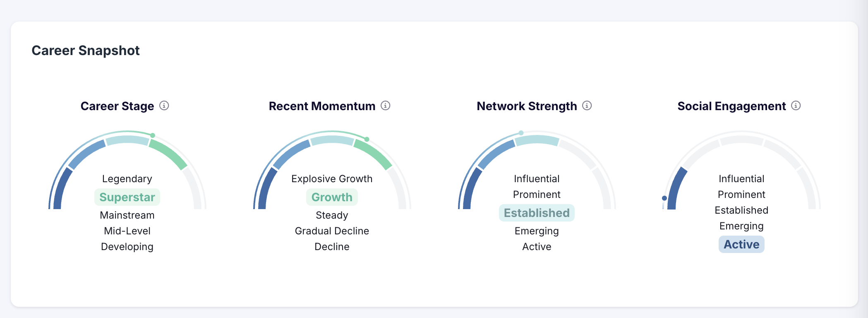Image resolution: width=868 pixels, height=318 pixels.
Task: Click the Network Strength info icon
Action: coord(587,106)
